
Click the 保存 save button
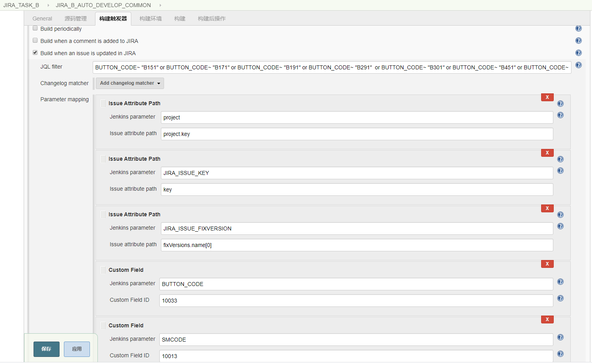pyautogui.click(x=46, y=349)
